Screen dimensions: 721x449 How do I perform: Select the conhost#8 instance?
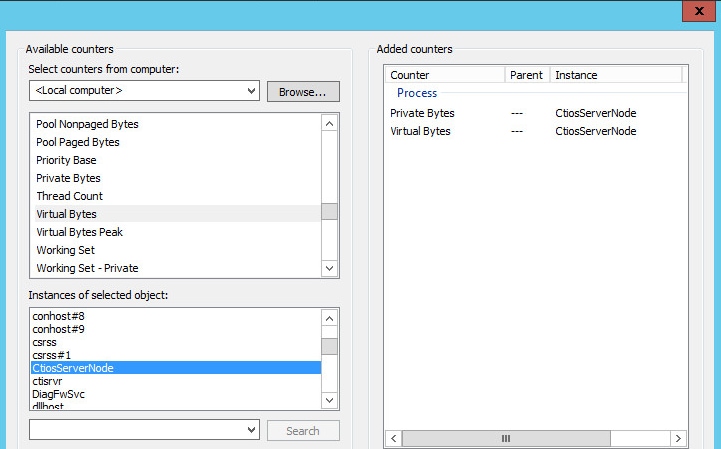pyautogui.click(x=59, y=316)
